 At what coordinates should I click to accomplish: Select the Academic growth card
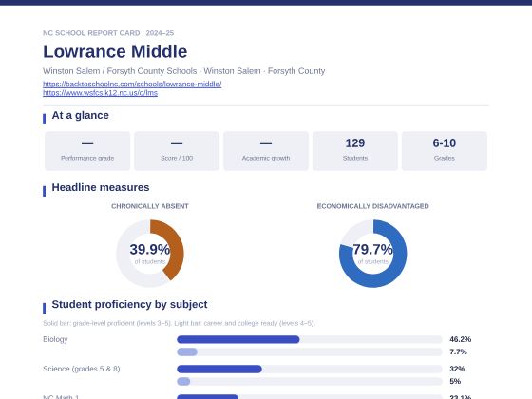(x=266, y=151)
